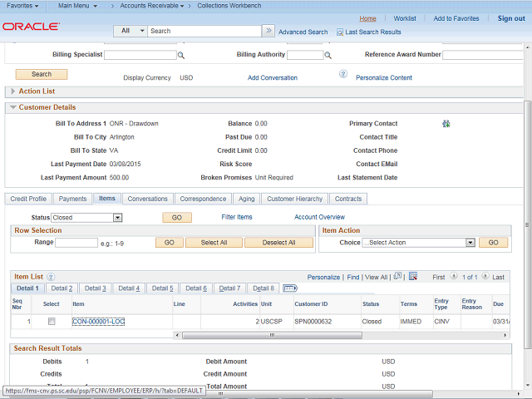Image resolution: width=532 pixels, height=399 pixels.
Task: Click help icon beside Personalize Content
Action: 342,75
